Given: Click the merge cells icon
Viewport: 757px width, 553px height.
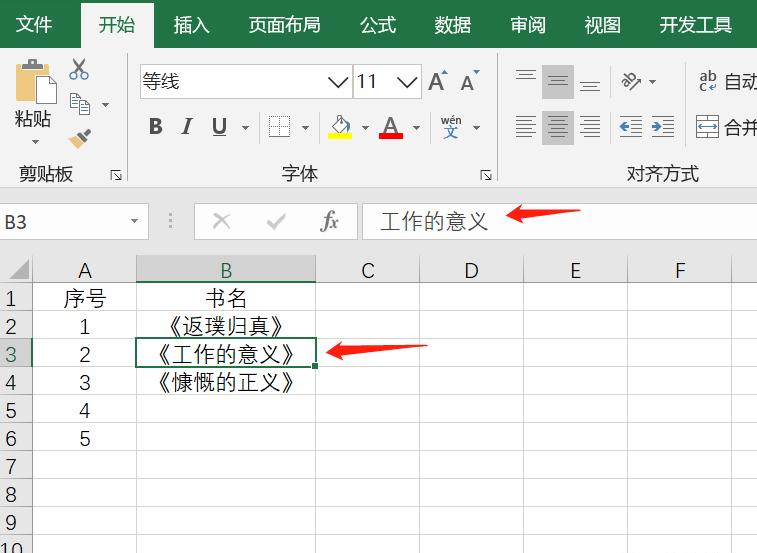Looking at the screenshot, I should (x=707, y=127).
